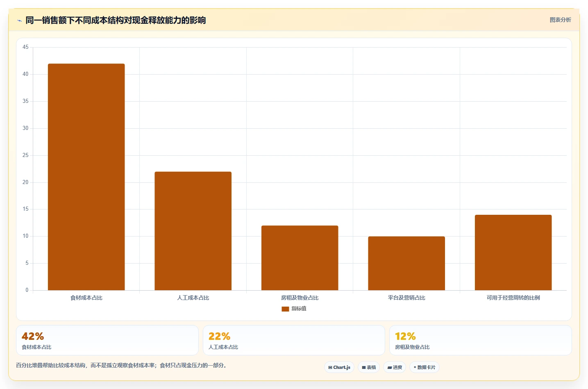Select the Chart.js chip

tap(339, 367)
